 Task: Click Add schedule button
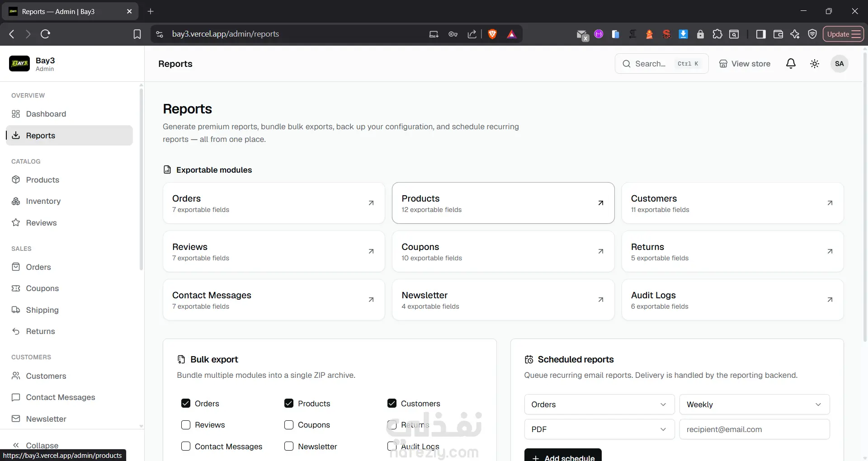[563, 455]
